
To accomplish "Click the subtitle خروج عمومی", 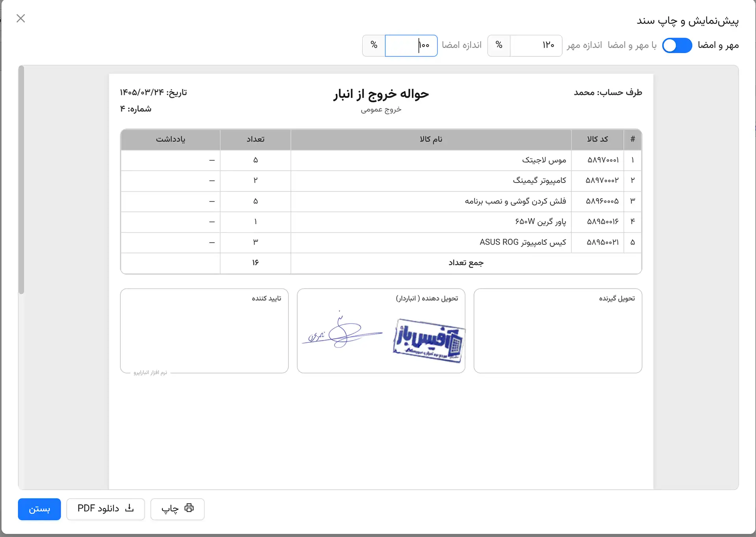I will click(381, 110).
